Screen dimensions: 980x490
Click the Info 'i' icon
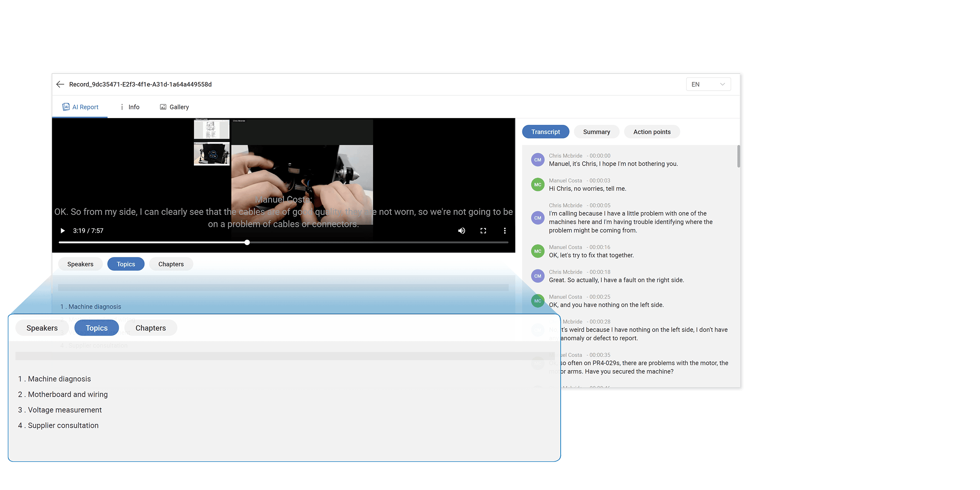point(122,107)
